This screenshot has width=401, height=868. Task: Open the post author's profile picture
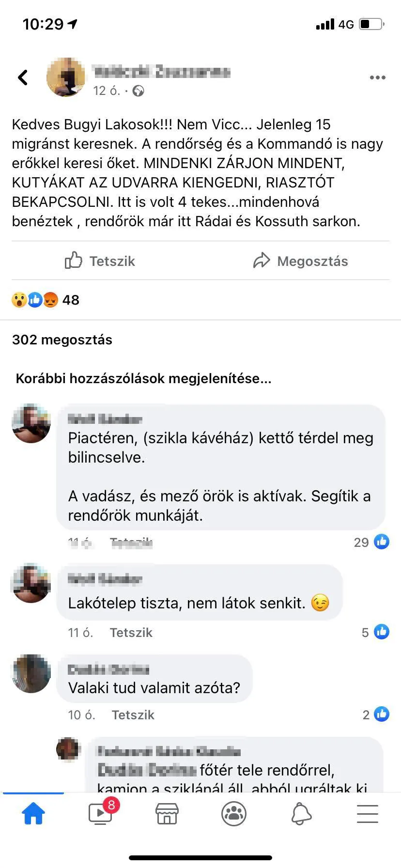coord(65,77)
